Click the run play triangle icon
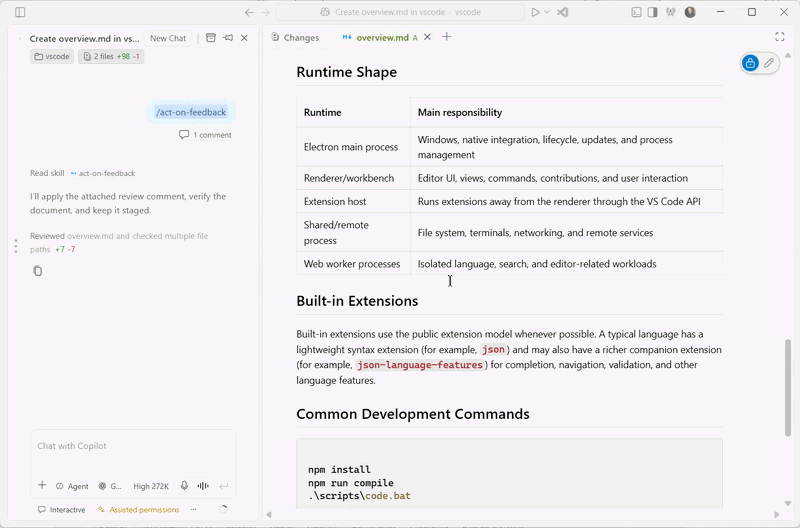 (x=535, y=12)
